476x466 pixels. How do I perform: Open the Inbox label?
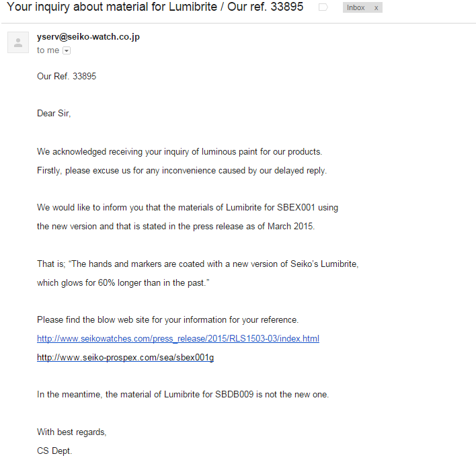pos(356,7)
